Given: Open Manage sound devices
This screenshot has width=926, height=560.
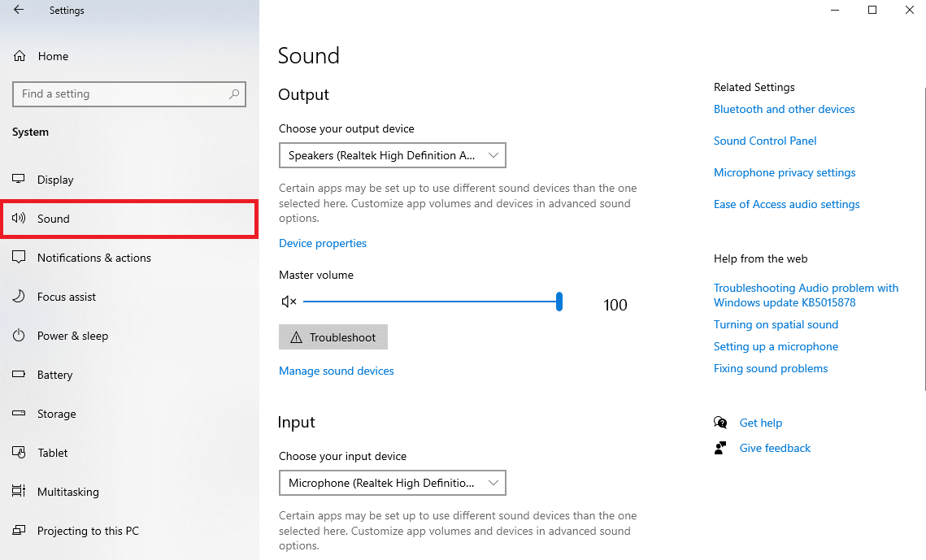Looking at the screenshot, I should (x=336, y=371).
